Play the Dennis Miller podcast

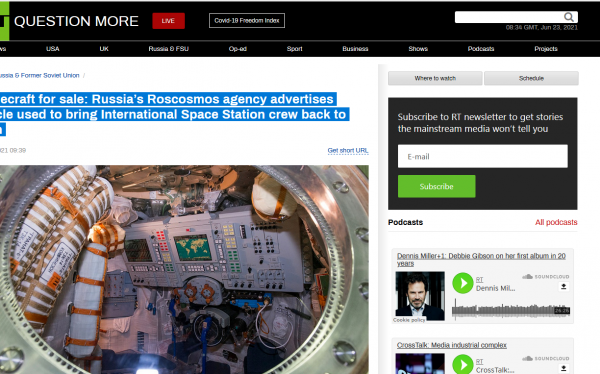pyautogui.click(x=463, y=283)
